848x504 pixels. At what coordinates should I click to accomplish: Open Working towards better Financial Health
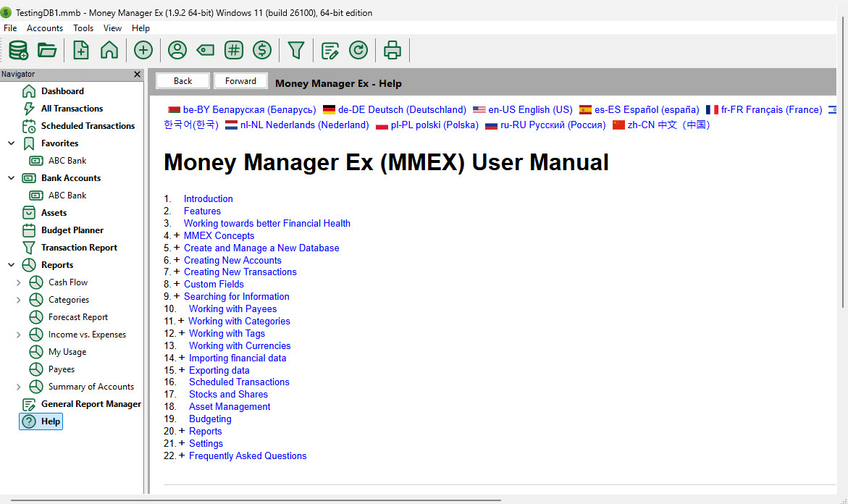click(x=267, y=223)
